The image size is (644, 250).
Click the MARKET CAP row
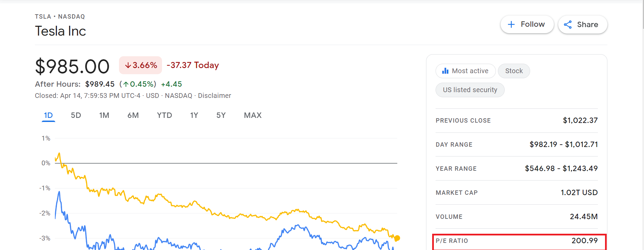click(x=517, y=192)
